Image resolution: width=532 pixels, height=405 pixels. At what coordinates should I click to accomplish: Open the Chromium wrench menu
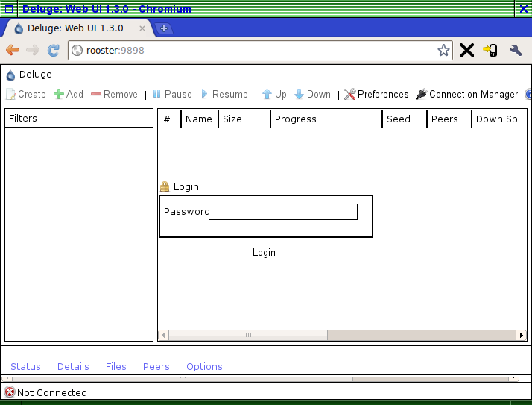click(516, 51)
